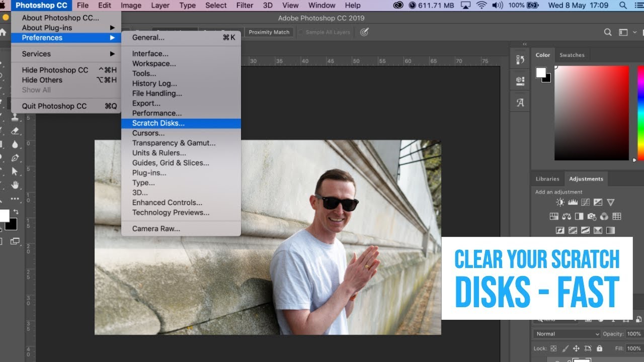Add a Brightness/Contrast adjustment
The image size is (644, 362).
(560, 202)
